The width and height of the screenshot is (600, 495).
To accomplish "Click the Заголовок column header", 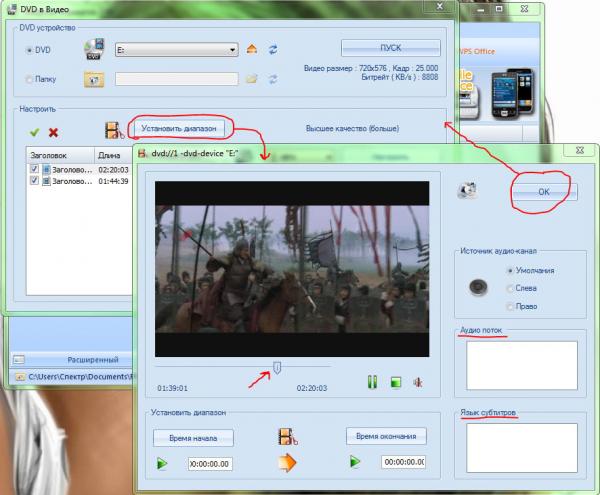I will coord(60,155).
